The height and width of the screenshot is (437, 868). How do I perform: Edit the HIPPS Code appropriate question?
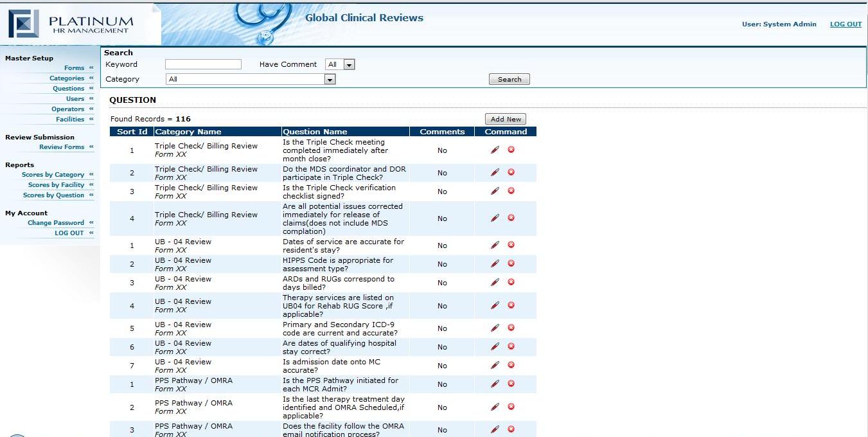[495, 263]
